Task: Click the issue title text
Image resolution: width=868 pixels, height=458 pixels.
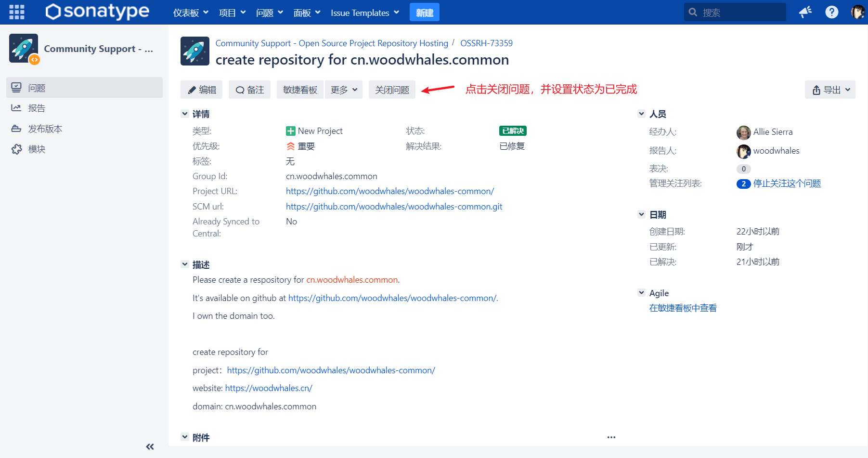Action: point(362,60)
